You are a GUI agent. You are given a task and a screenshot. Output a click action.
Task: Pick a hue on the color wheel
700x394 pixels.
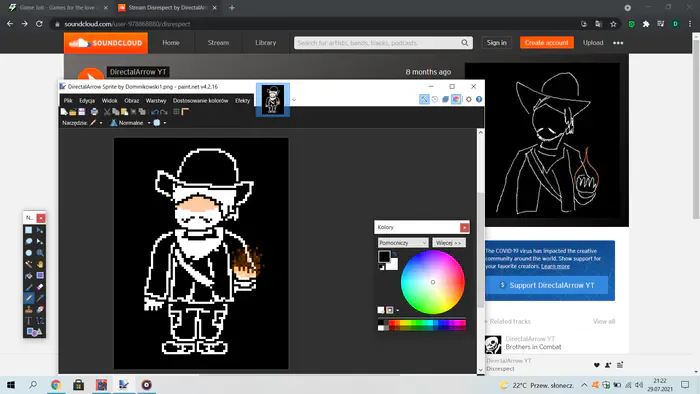tap(433, 282)
